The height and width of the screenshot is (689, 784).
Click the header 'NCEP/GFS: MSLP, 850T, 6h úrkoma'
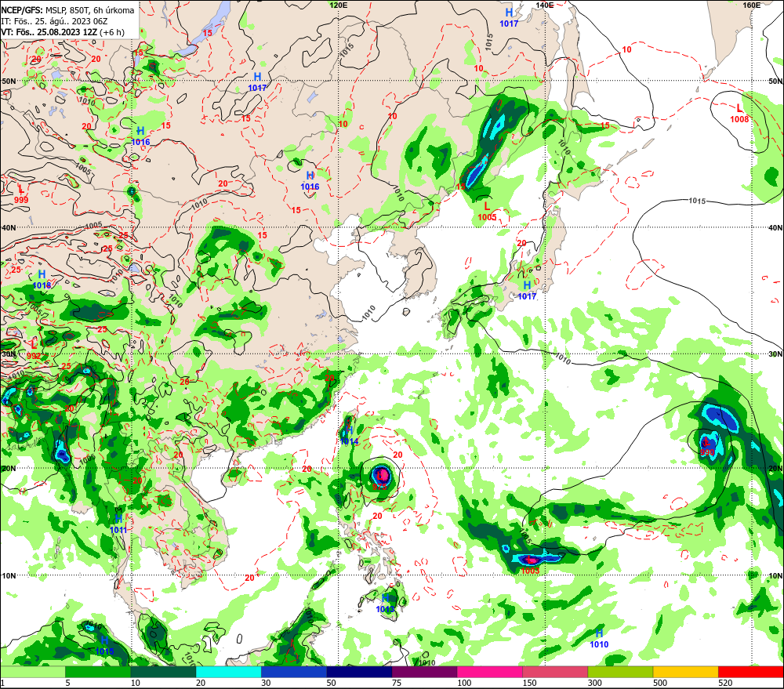67,10
